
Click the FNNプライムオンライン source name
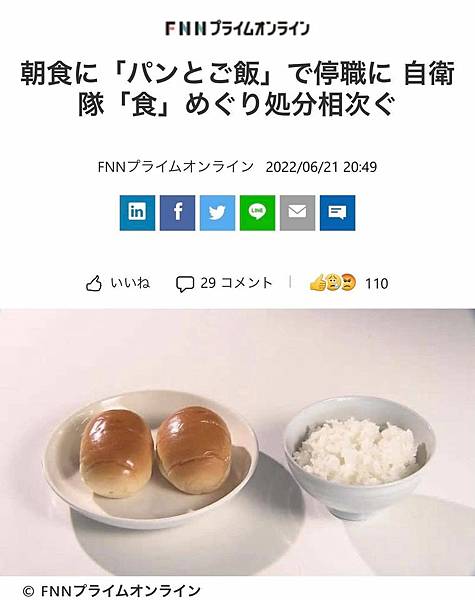pos(176,167)
